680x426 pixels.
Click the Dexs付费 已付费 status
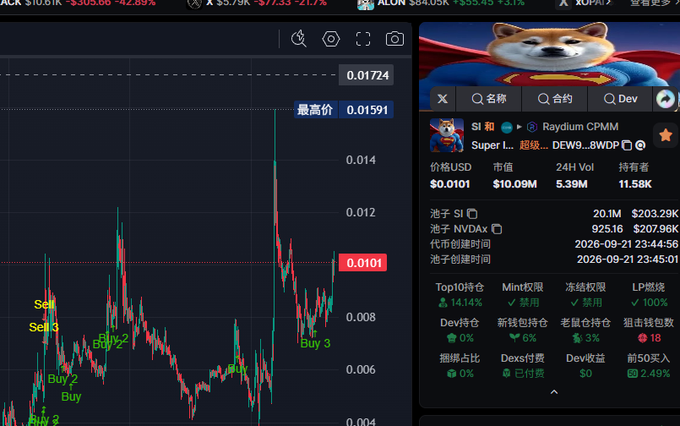523,374
